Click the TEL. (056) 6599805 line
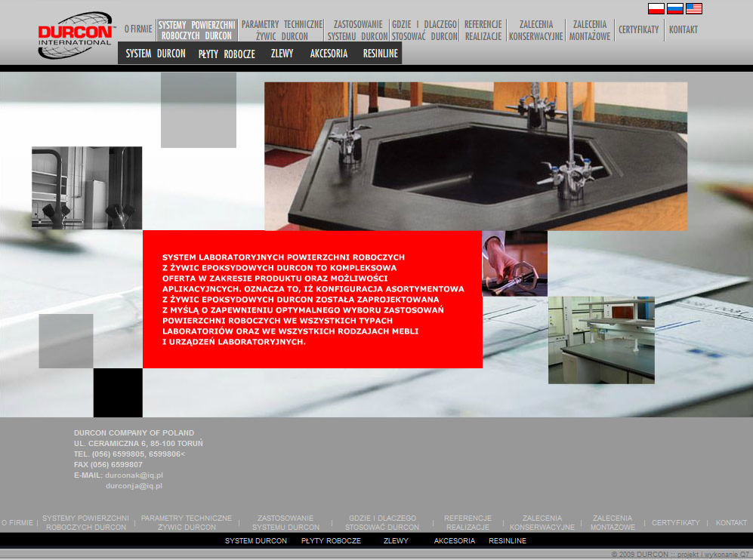This screenshot has height=560, width=753. click(x=129, y=454)
